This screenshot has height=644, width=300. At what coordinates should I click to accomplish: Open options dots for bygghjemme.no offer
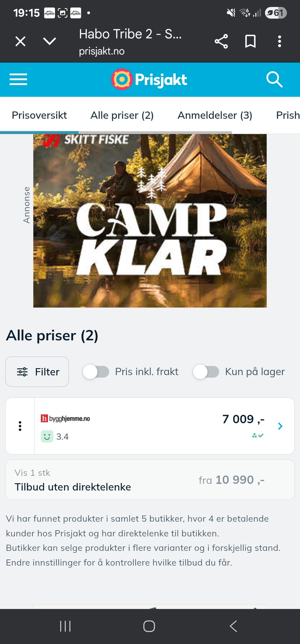20,426
